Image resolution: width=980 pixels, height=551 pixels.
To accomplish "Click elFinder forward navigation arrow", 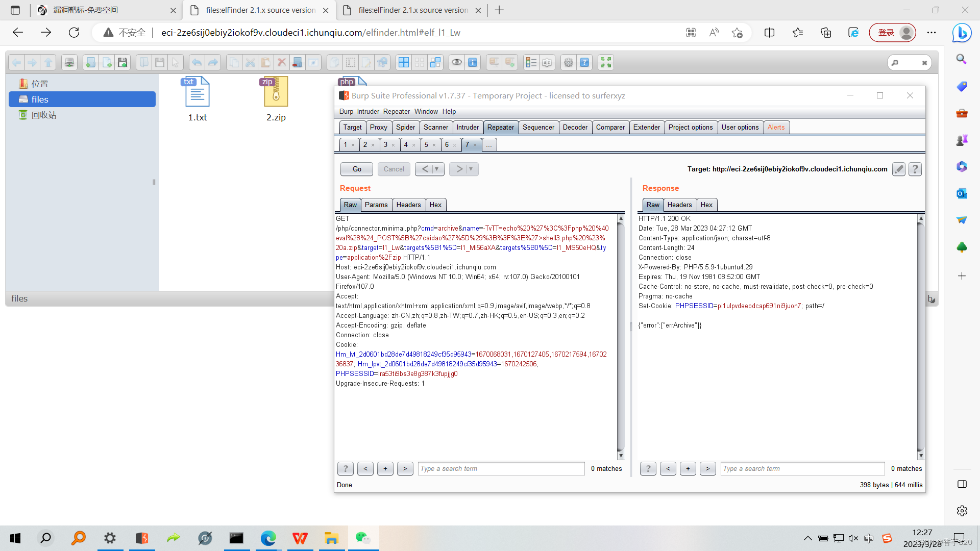I will [32, 62].
